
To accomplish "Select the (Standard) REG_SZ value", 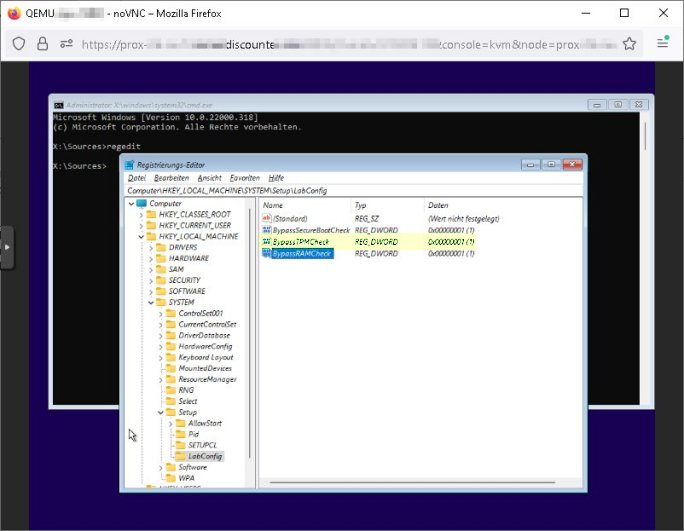I will (290, 218).
